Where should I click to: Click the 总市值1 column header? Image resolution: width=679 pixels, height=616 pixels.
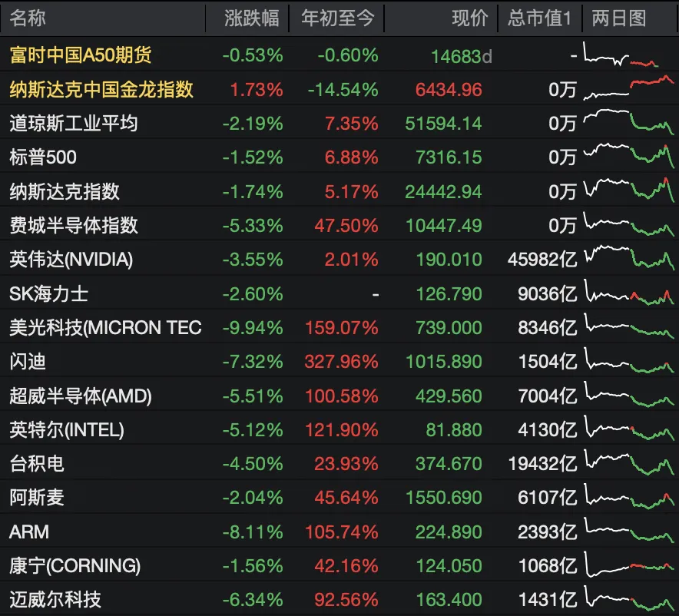click(539, 18)
